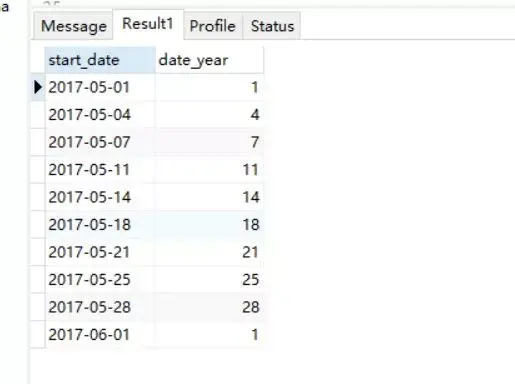
Task: Click the date_year column header
Action: tap(209, 60)
